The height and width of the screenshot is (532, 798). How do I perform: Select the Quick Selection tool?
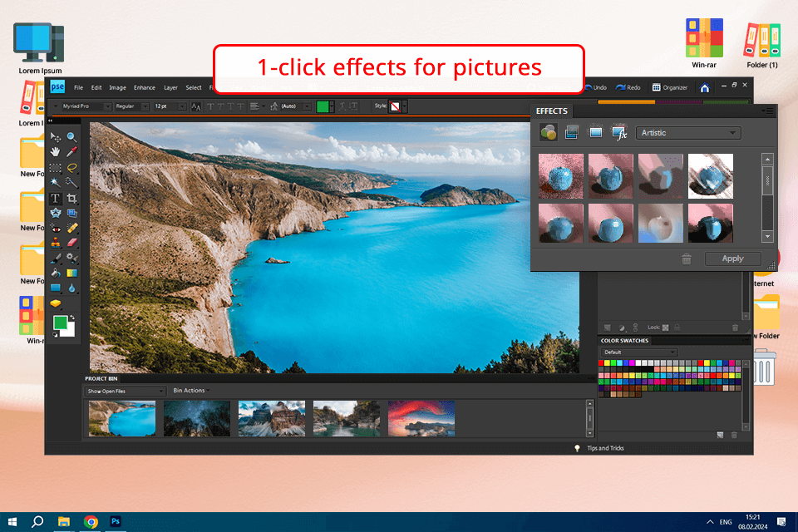(x=71, y=182)
